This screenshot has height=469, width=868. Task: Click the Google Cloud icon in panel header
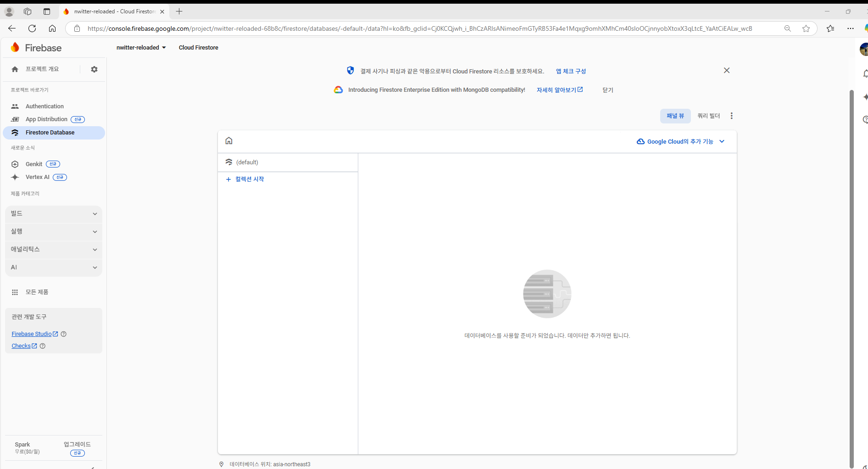(x=640, y=141)
